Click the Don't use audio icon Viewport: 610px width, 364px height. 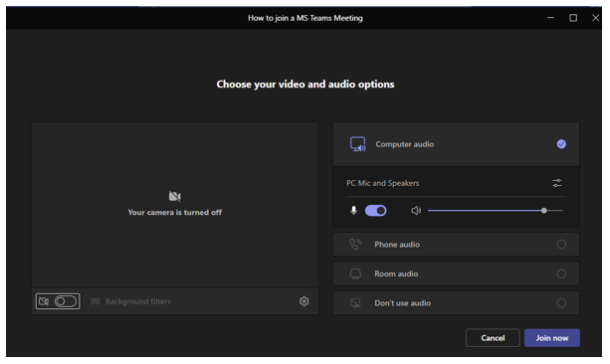tap(355, 303)
